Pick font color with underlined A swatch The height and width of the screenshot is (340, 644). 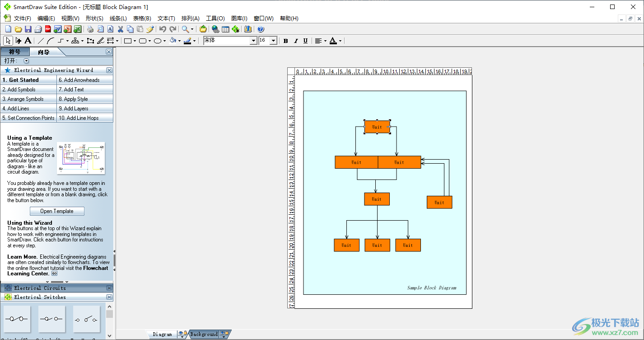[333, 41]
